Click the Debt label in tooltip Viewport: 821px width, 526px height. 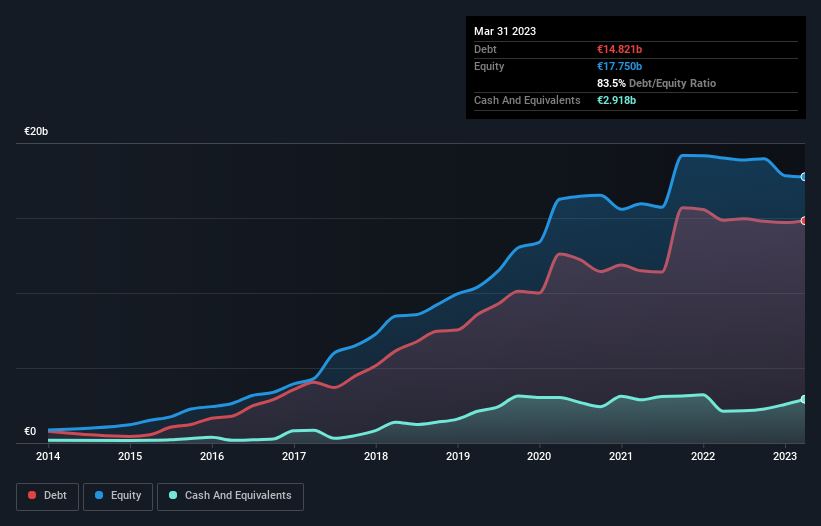(x=485, y=49)
